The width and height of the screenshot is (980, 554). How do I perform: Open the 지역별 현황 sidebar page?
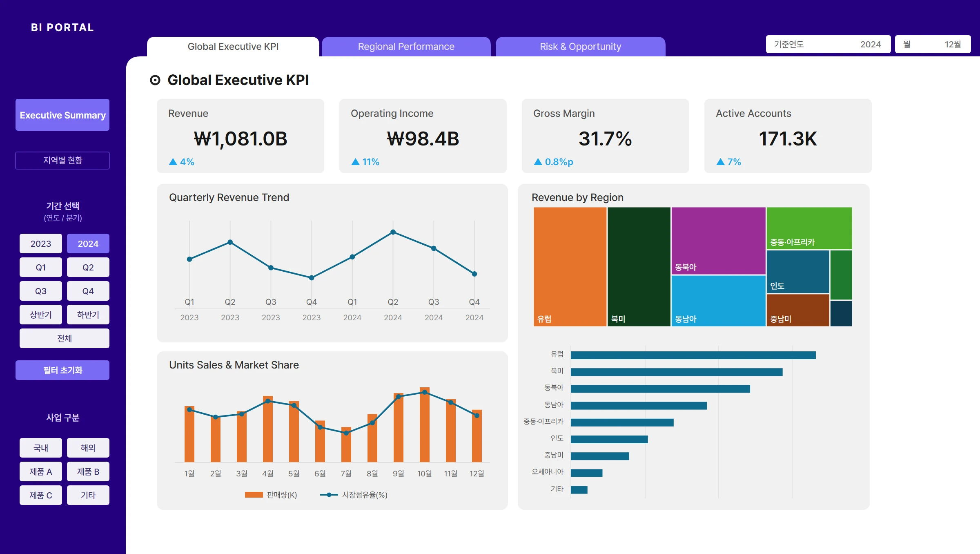[62, 160]
